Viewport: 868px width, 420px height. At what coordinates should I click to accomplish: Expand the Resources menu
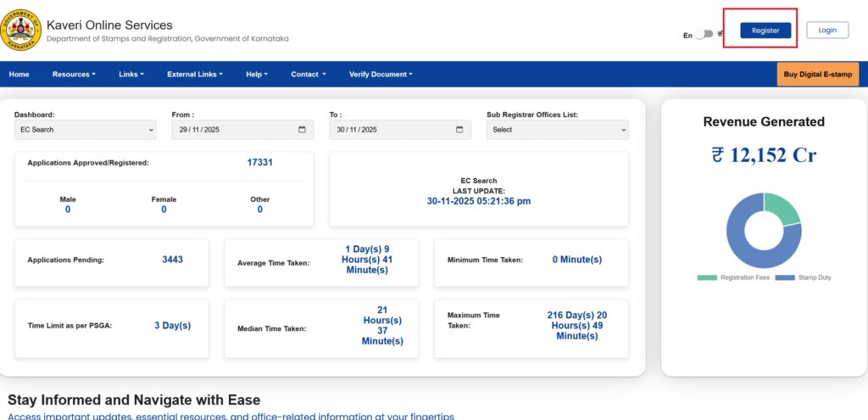(x=74, y=75)
